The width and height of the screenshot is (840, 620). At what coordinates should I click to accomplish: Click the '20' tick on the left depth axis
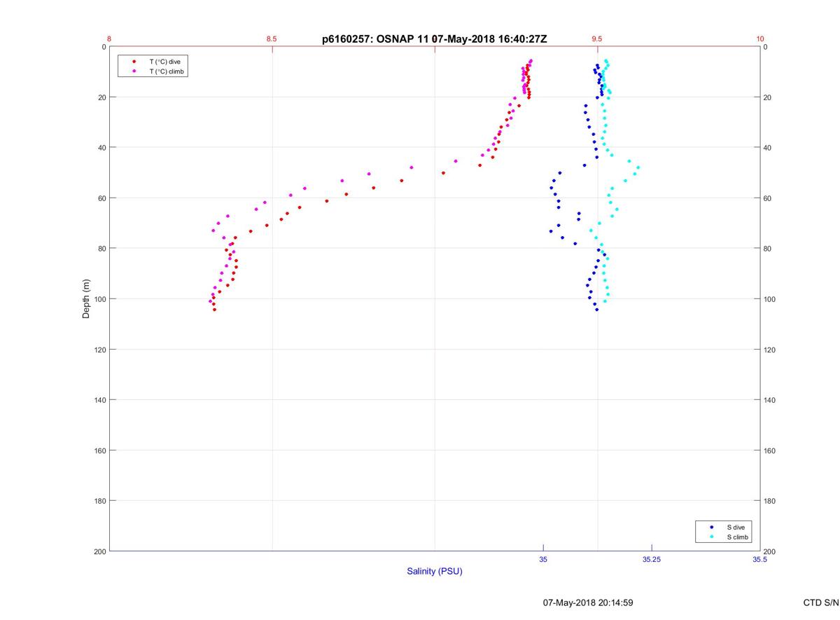coord(101,97)
